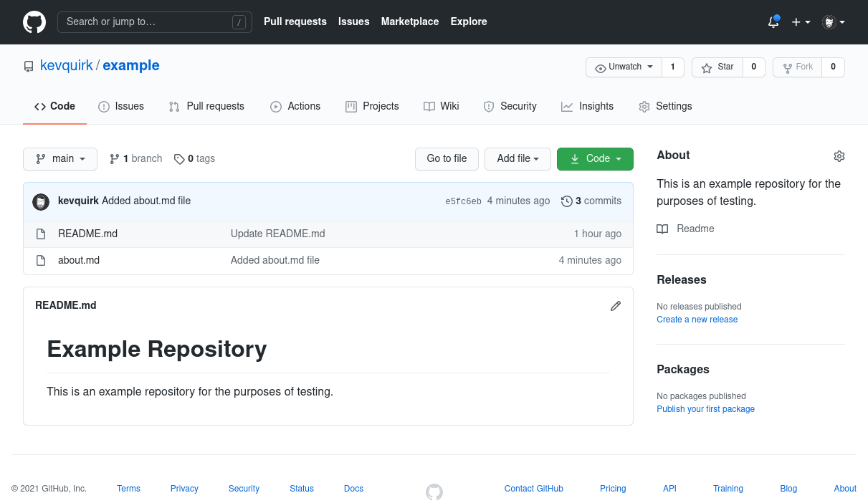The height and width of the screenshot is (503, 868).
Task: Open the green Code dropdown
Action: (595, 158)
